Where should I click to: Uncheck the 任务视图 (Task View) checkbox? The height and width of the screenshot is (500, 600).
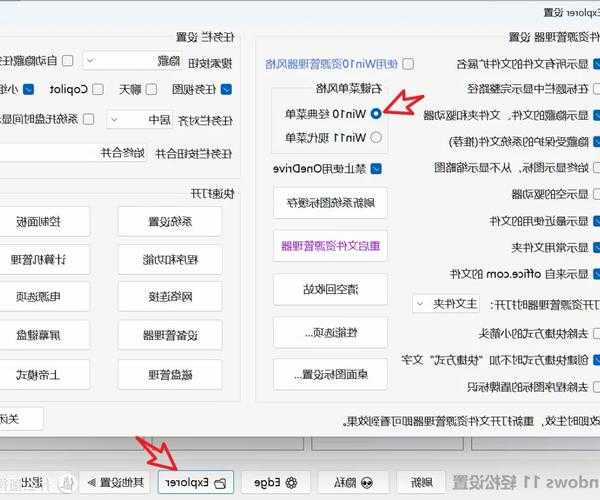point(225,89)
